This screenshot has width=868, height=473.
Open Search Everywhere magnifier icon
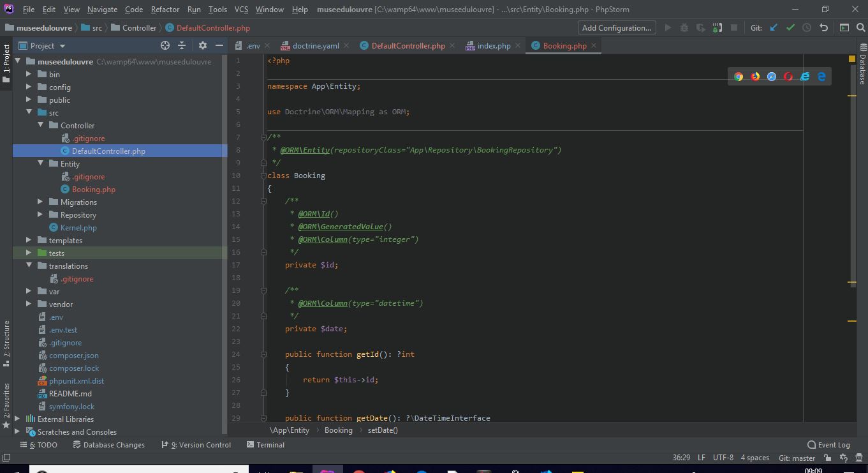pyautogui.click(x=860, y=27)
